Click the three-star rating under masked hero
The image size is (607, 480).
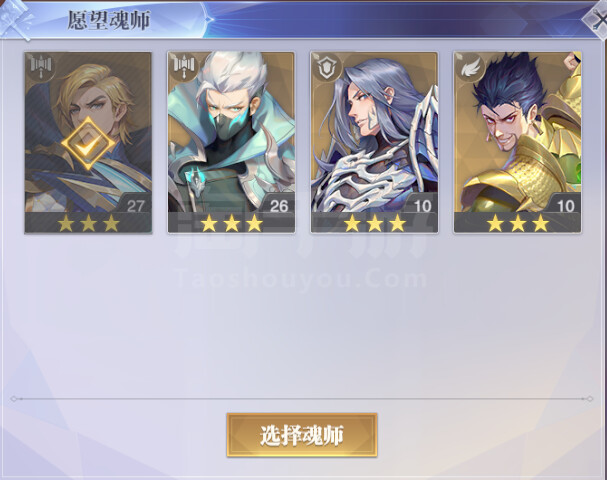point(231,223)
